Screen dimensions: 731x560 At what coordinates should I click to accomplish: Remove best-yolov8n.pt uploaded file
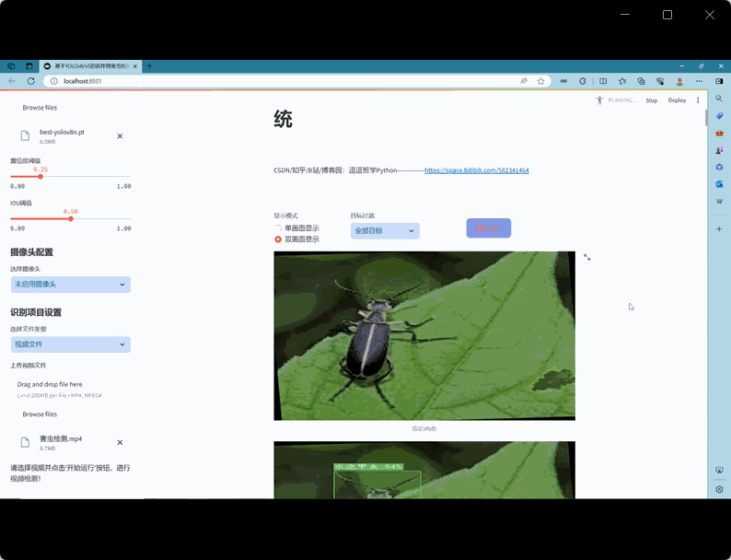(120, 136)
